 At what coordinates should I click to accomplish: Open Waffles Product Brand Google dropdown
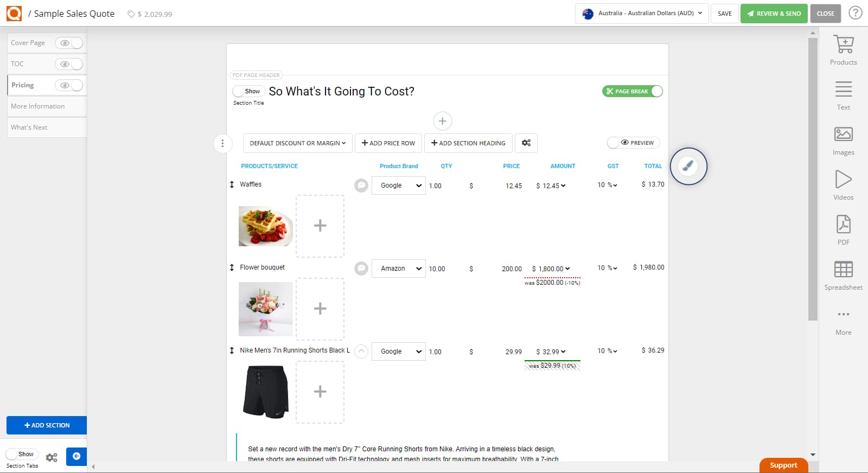(399, 186)
